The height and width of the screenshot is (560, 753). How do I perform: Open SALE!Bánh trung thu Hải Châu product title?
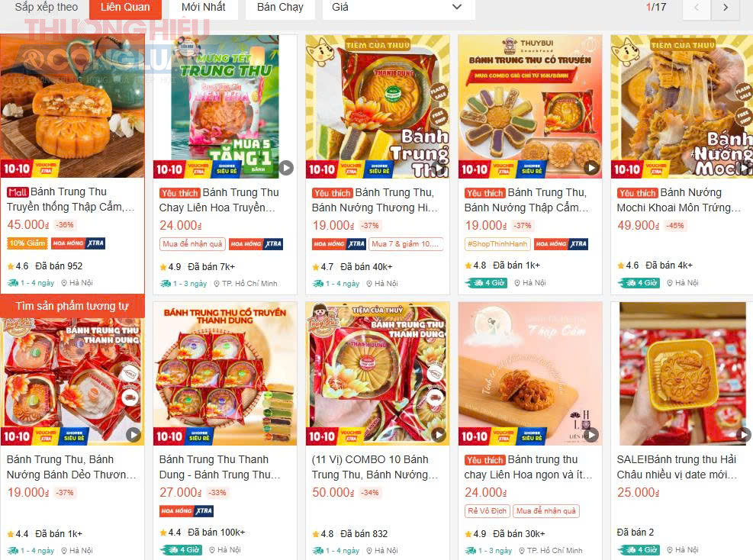click(x=677, y=467)
